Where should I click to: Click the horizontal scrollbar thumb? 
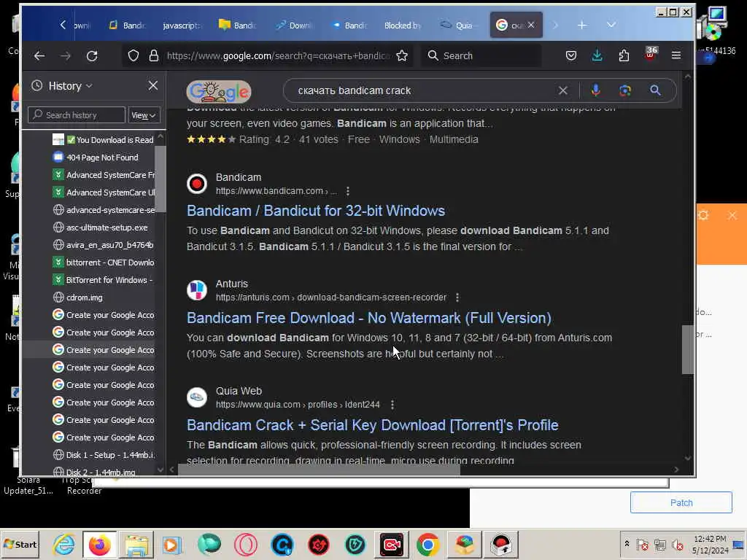coord(319,470)
